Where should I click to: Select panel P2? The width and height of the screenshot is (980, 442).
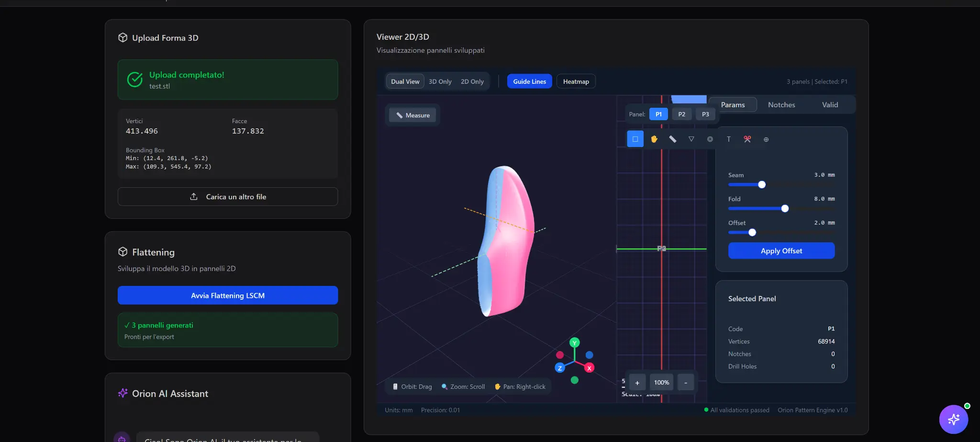(x=681, y=114)
